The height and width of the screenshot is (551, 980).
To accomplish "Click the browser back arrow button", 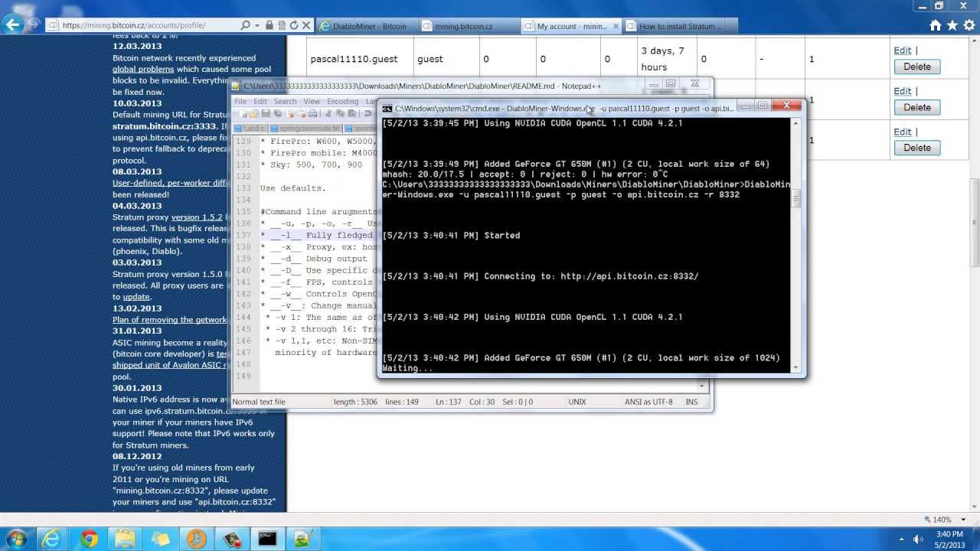I will pos(12,24).
